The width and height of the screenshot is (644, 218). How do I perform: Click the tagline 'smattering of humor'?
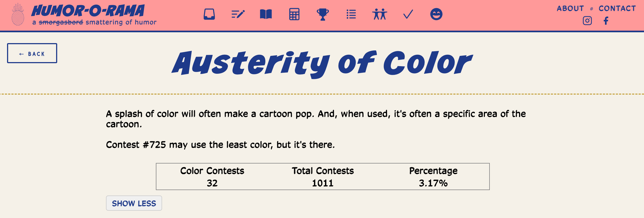click(x=121, y=22)
